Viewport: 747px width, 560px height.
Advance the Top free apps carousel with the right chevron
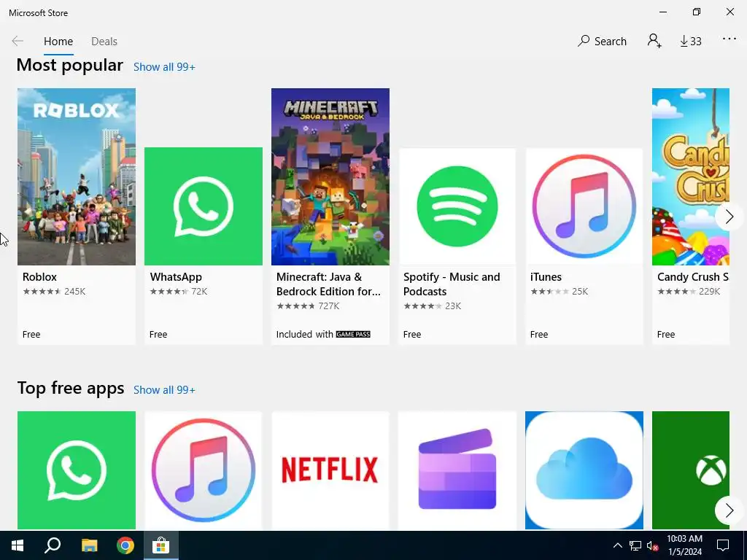729,510
